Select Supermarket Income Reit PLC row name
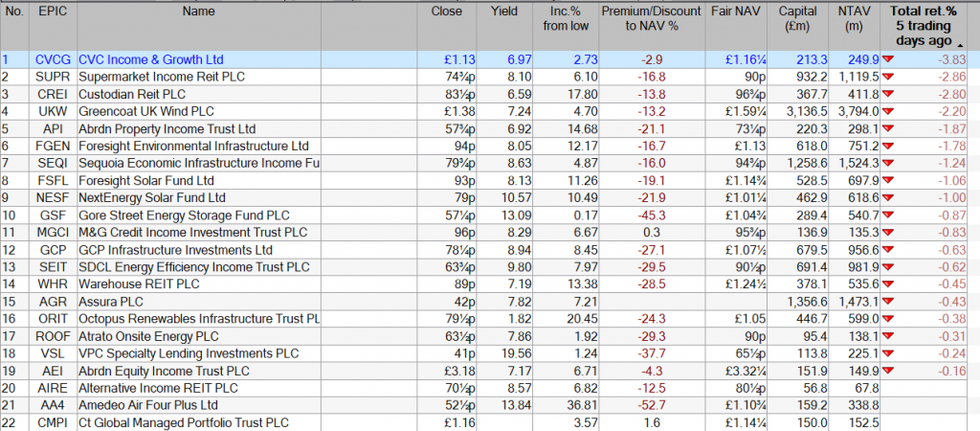Screen dimensions: 980x431 (x=161, y=77)
